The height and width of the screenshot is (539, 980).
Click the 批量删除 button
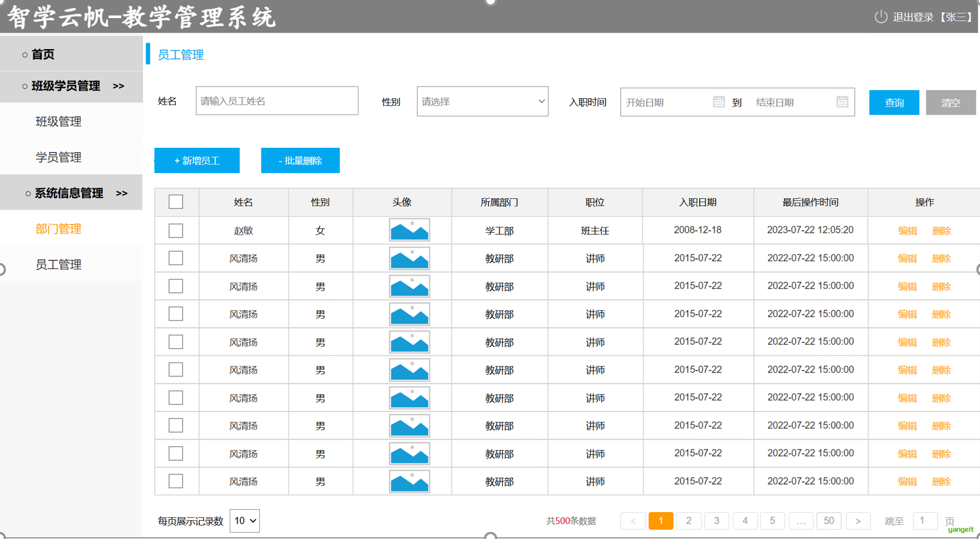coord(301,160)
